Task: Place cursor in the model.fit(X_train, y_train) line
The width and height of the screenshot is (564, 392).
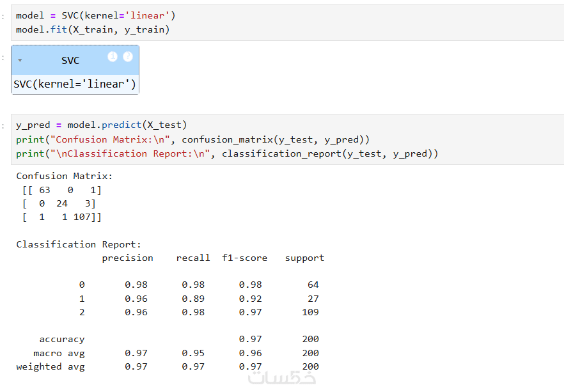Action: (93, 29)
